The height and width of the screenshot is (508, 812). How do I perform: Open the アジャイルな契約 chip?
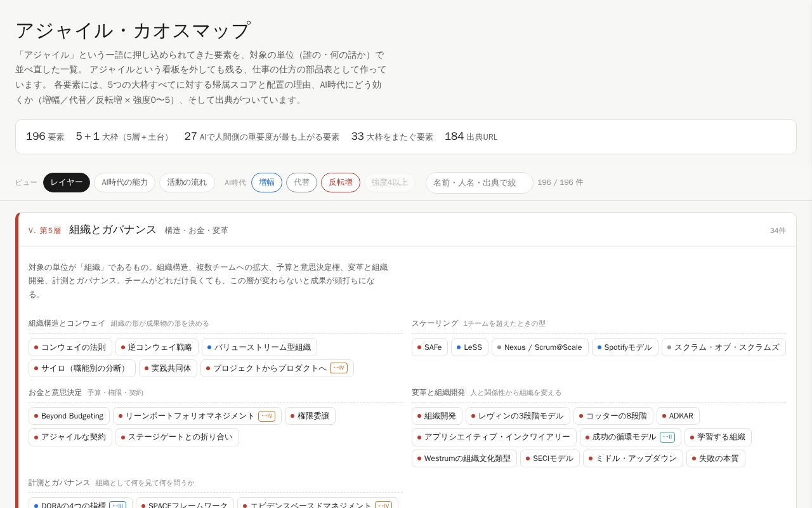pos(70,437)
